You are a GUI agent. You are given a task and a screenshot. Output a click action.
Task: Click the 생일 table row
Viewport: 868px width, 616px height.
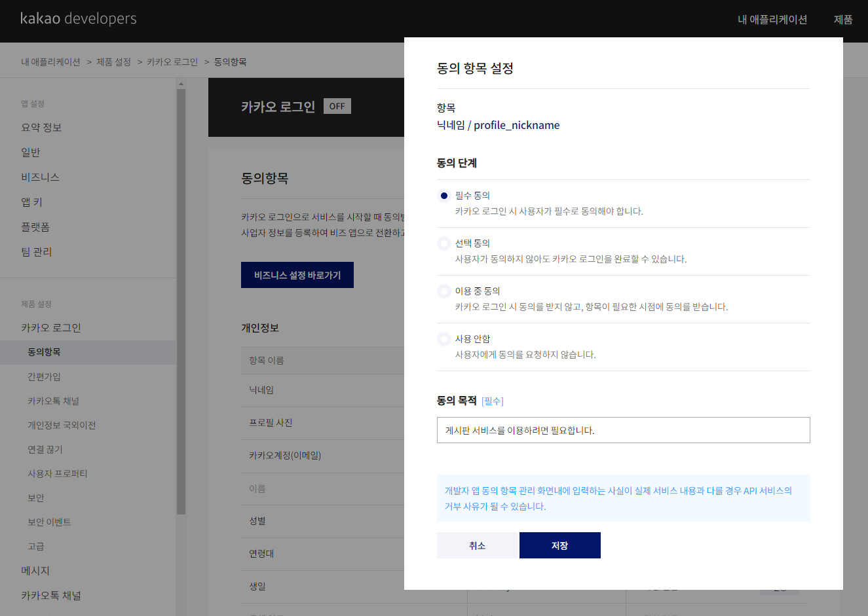322,587
